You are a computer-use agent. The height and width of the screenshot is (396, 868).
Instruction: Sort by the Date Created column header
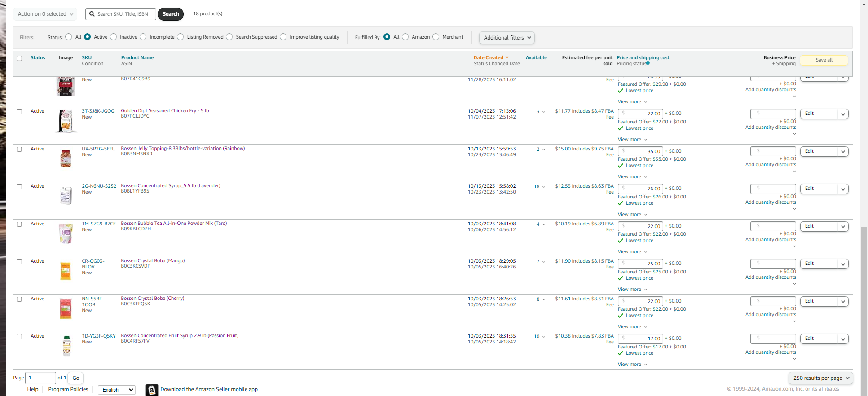(491, 58)
